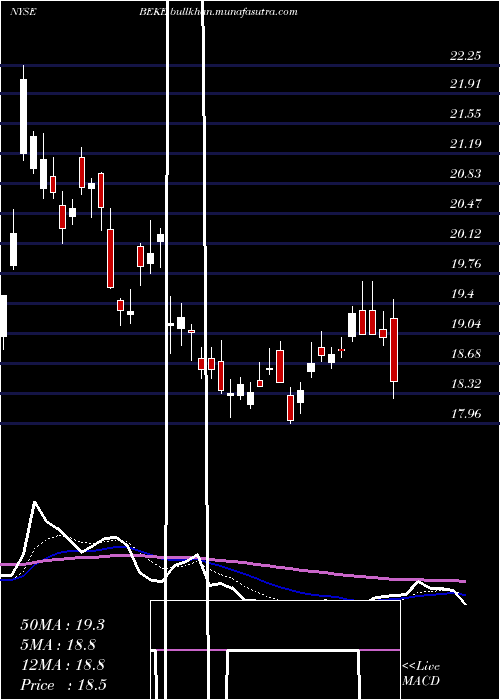The height and width of the screenshot is (700, 500).
Task: Click the NYSE exchange label
Action: tap(23, 12)
